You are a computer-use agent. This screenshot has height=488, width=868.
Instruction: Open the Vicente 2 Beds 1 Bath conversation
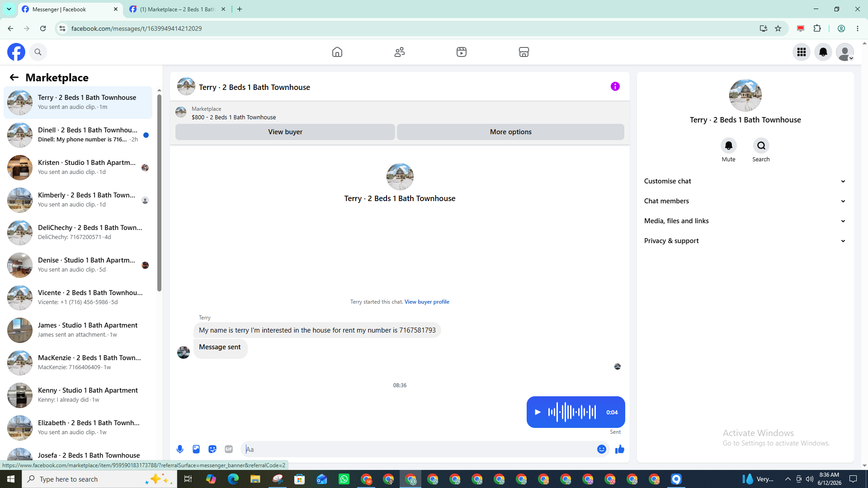[x=78, y=297]
